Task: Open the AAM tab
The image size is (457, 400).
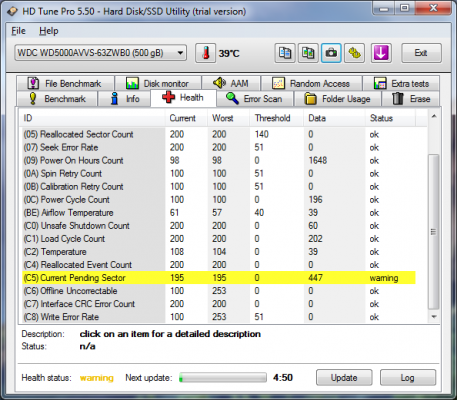Action: (231, 83)
